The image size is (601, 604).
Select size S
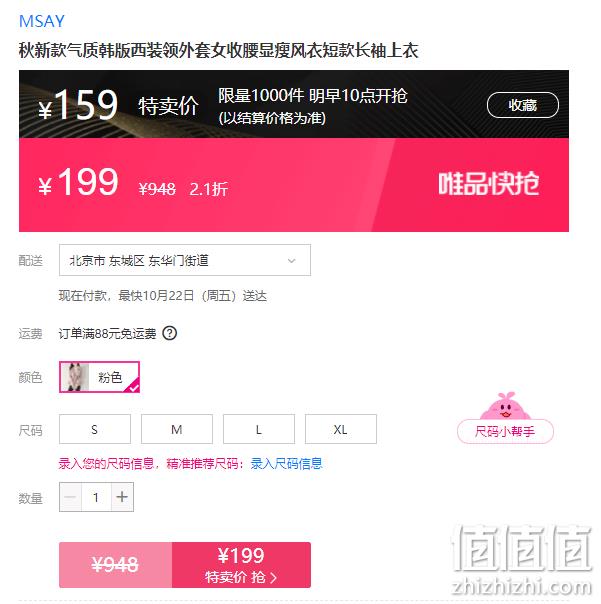pyautogui.click(x=95, y=429)
